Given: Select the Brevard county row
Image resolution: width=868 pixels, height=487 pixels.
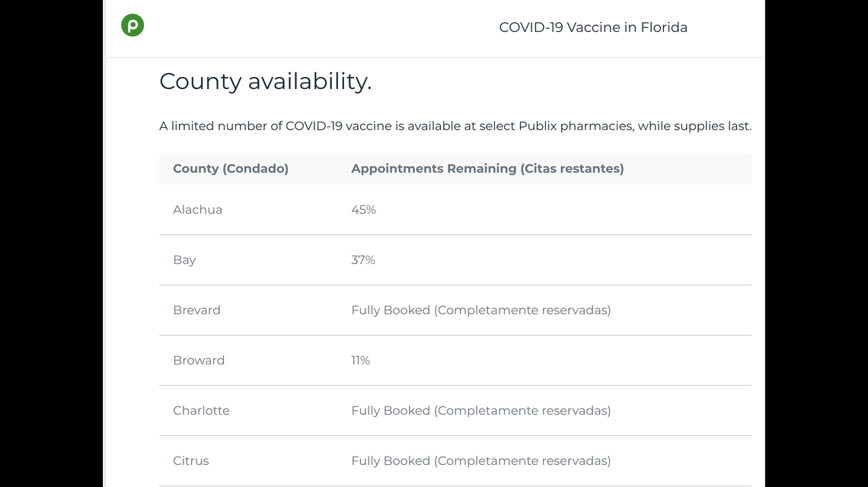Looking at the screenshot, I should [196, 310].
